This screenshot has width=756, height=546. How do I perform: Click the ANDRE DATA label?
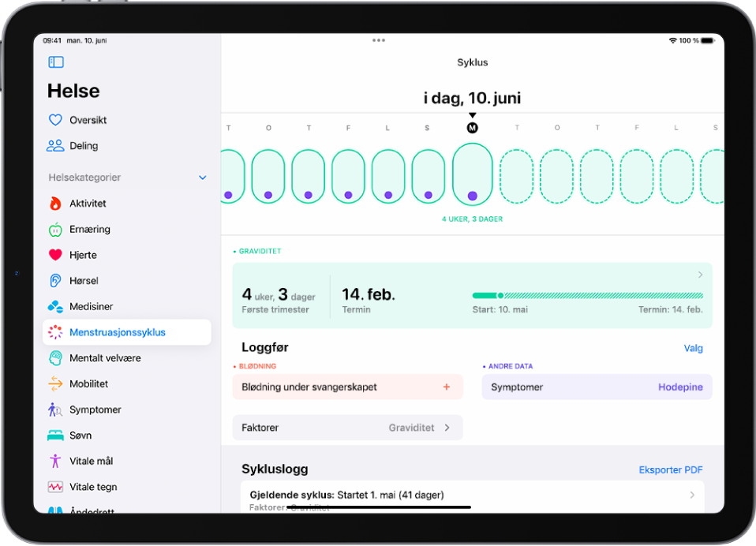pyautogui.click(x=510, y=366)
